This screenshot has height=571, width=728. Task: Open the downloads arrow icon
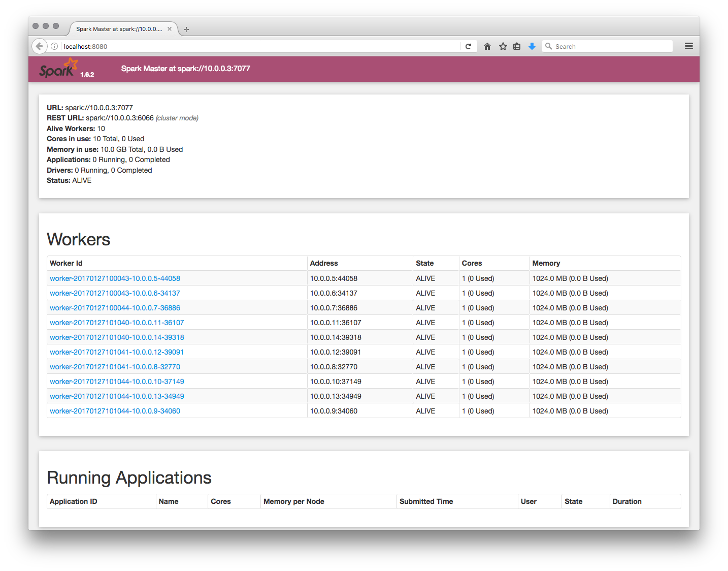(x=532, y=46)
